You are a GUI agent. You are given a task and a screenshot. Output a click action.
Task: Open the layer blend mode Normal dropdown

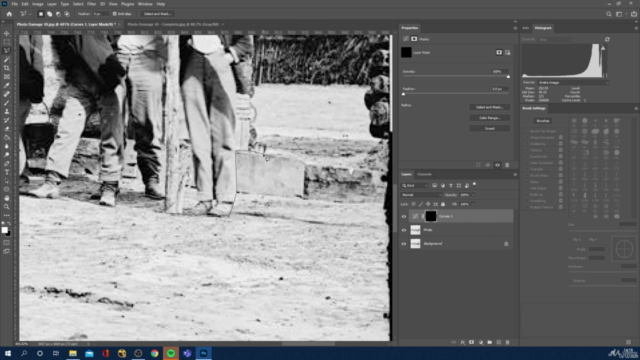pyautogui.click(x=421, y=195)
